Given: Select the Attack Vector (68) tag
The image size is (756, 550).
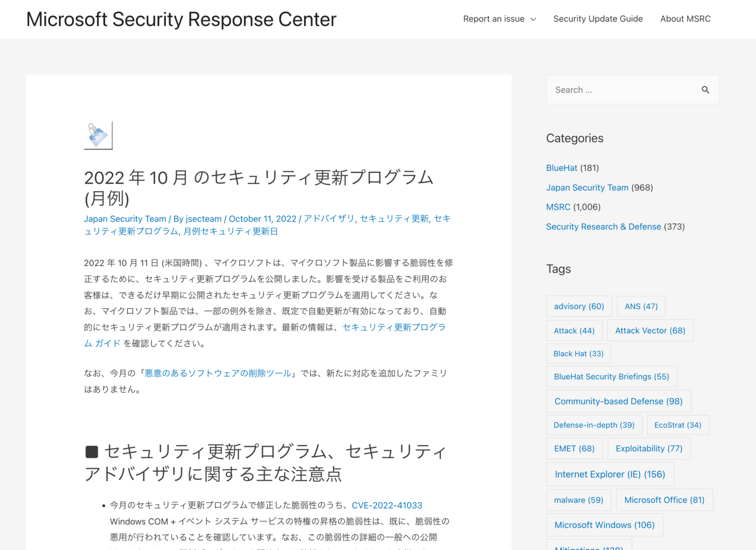Looking at the screenshot, I should point(650,330).
